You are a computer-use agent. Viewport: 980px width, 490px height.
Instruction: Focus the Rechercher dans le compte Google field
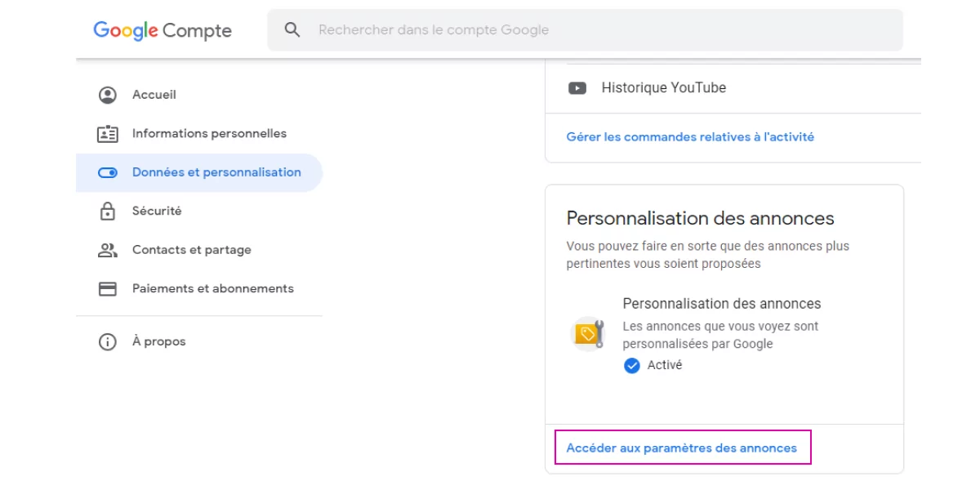(585, 30)
